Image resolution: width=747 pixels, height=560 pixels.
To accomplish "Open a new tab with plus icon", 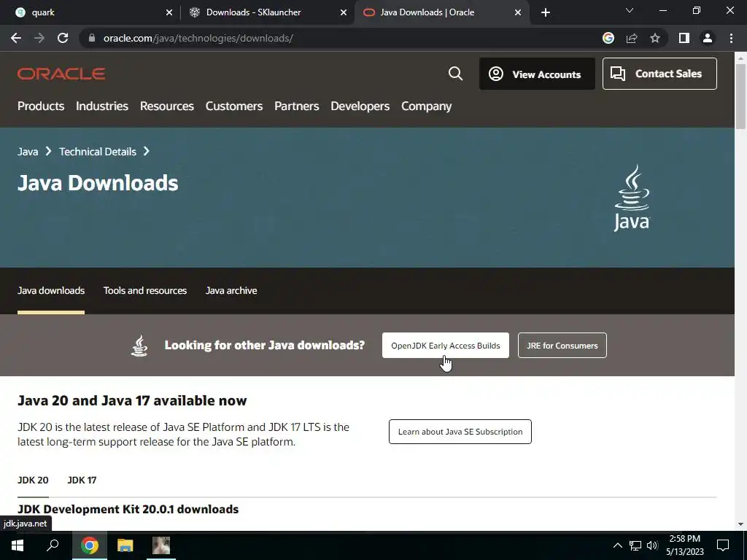I will [546, 12].
